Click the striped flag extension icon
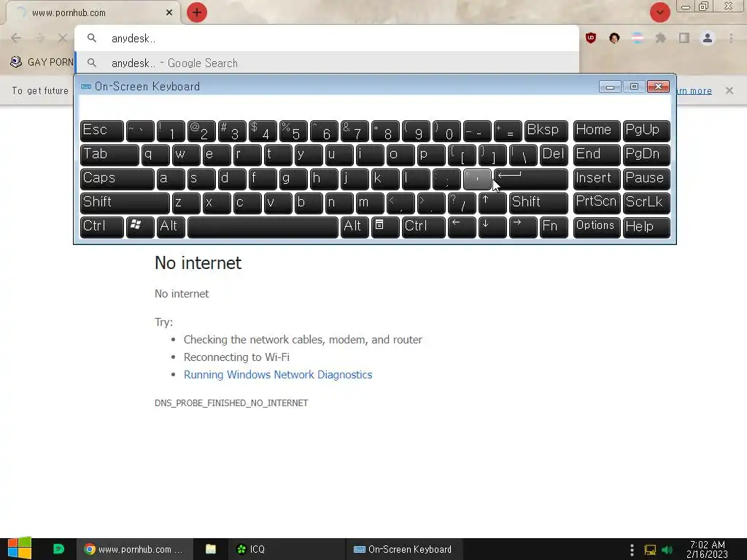This screenshot has width=747, height=560. pyautogui.click(x=638, y=38)
